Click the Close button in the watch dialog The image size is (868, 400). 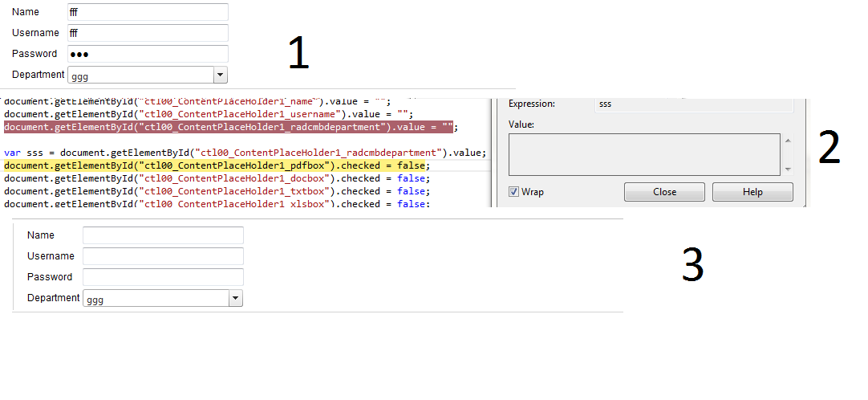click(x=664, y=192)
